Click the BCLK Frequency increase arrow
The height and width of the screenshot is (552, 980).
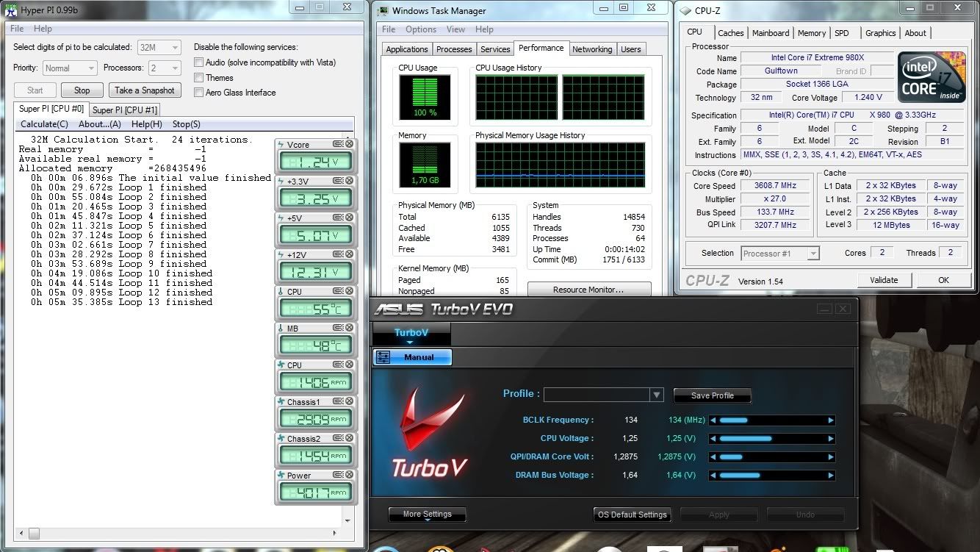[831, 420]
